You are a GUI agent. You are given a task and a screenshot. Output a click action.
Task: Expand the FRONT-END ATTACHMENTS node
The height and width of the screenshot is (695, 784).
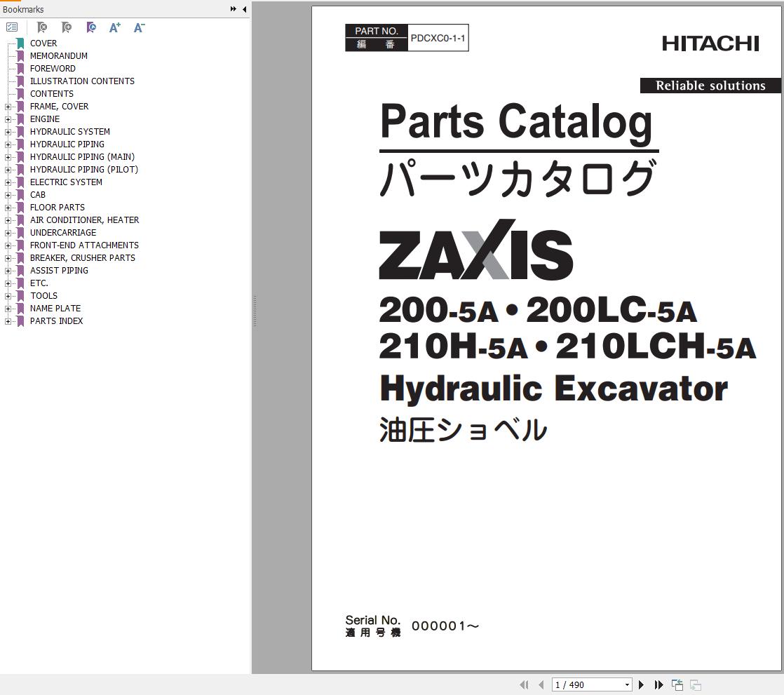(x=8, y=245)
